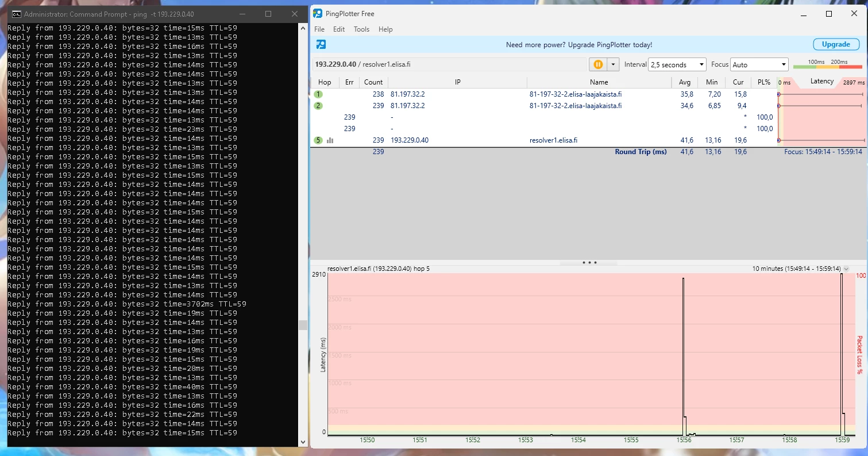This screenshot has height=456, width=868.
Task: Click the PL% column header
Action: pyautogui.click(x=764, y=82)
